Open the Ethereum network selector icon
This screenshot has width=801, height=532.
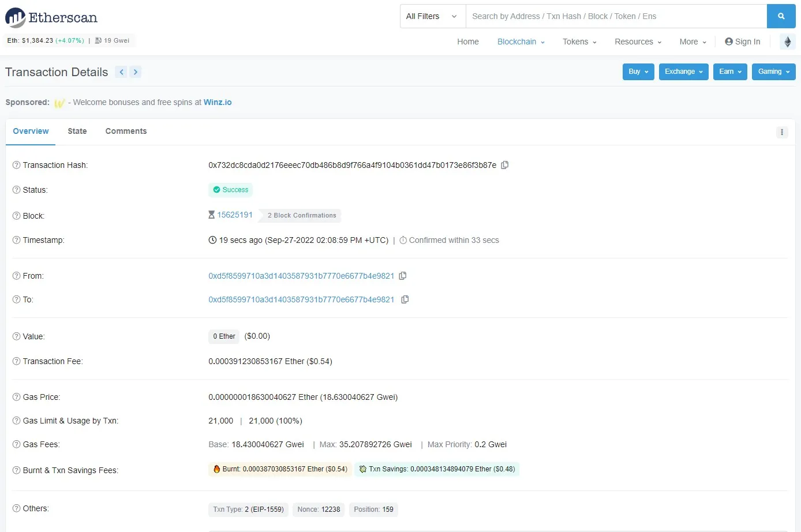787,42
